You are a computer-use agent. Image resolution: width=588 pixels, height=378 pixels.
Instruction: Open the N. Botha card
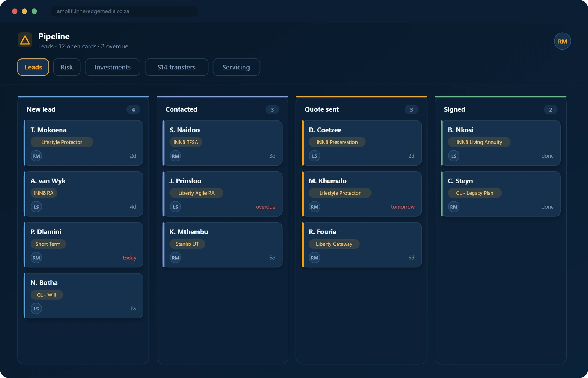pos(83,296)
